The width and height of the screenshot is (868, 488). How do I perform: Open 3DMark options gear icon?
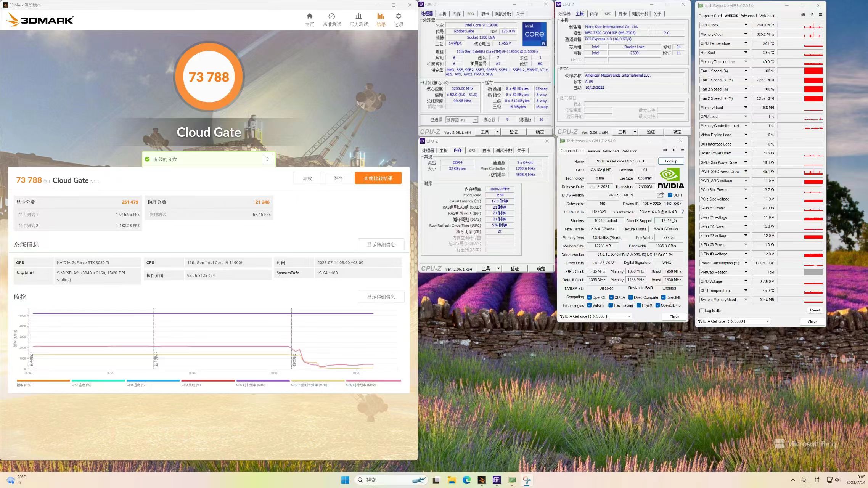tap(399, 16)
